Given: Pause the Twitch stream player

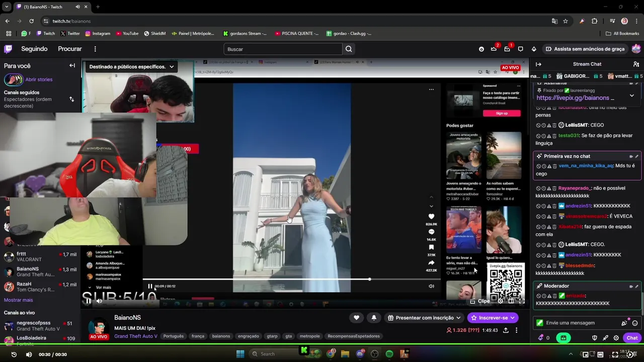Looking at the screenshot, I should [88, 301].
